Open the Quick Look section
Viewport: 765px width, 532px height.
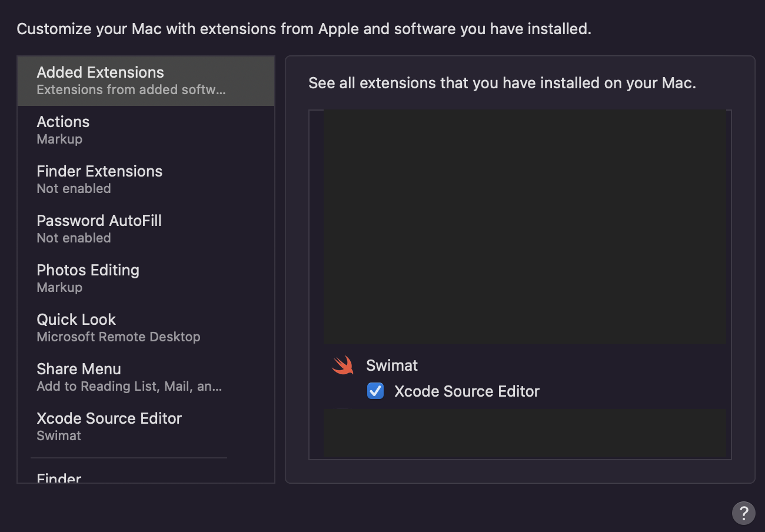[x=76, y=320]
